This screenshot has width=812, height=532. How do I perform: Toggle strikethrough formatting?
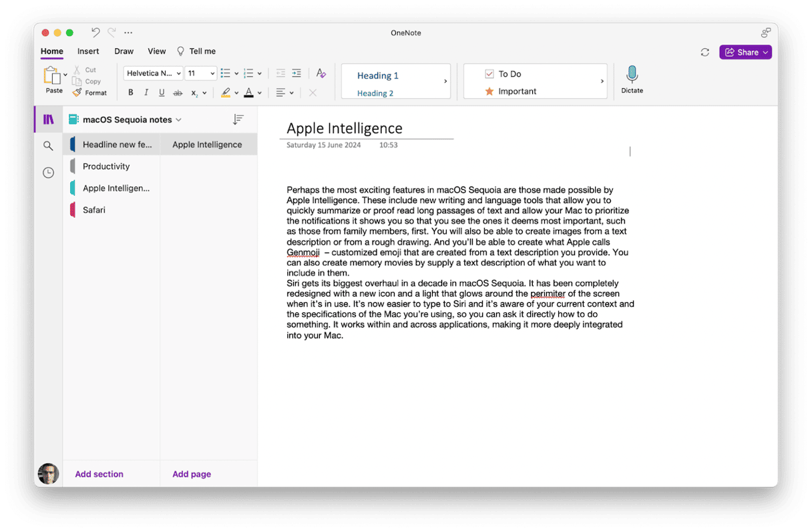click(x=178, y=93)
